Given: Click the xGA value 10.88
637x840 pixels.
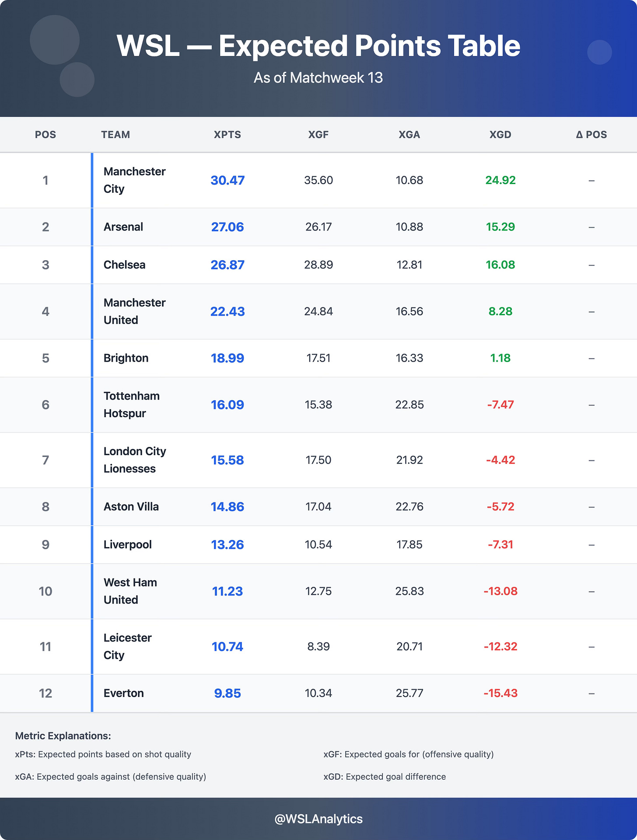Looking at the screenshot, I should point(409,227).
